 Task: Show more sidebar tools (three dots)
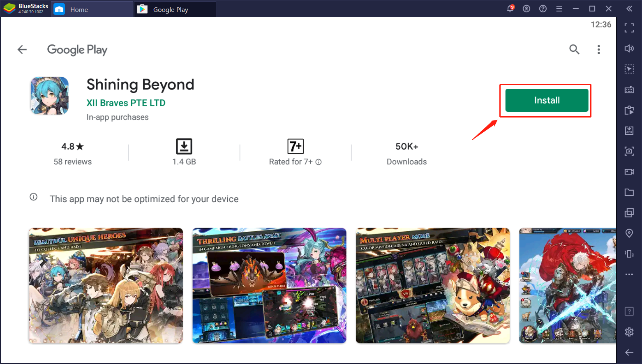[629, 274]
